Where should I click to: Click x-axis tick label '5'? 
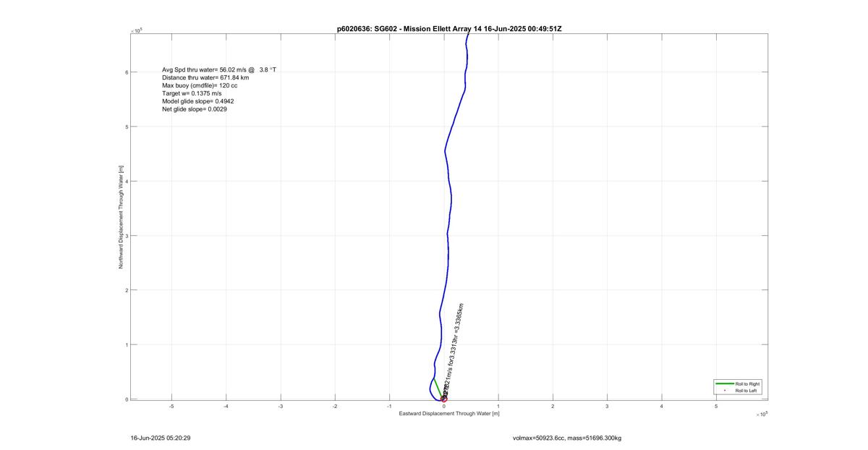click(x=716, y=407)
